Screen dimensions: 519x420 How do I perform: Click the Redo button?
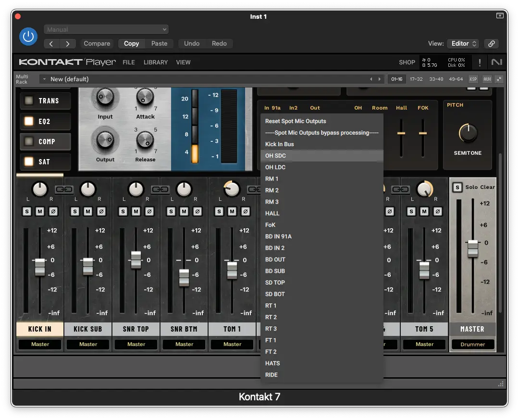click(x=219, y=44)
